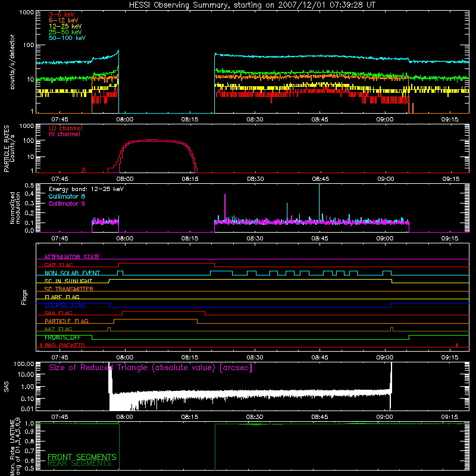This screenshot has width=476, height=476.
Task: Select the PARTICLE FLAG label
Action: pyautogui.click(x=67, y=321)
